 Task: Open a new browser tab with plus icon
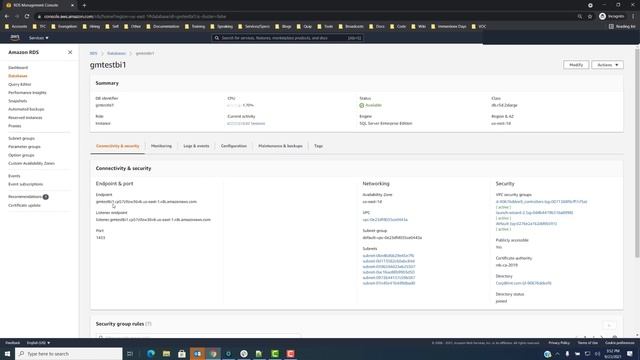tap(84, 5)
